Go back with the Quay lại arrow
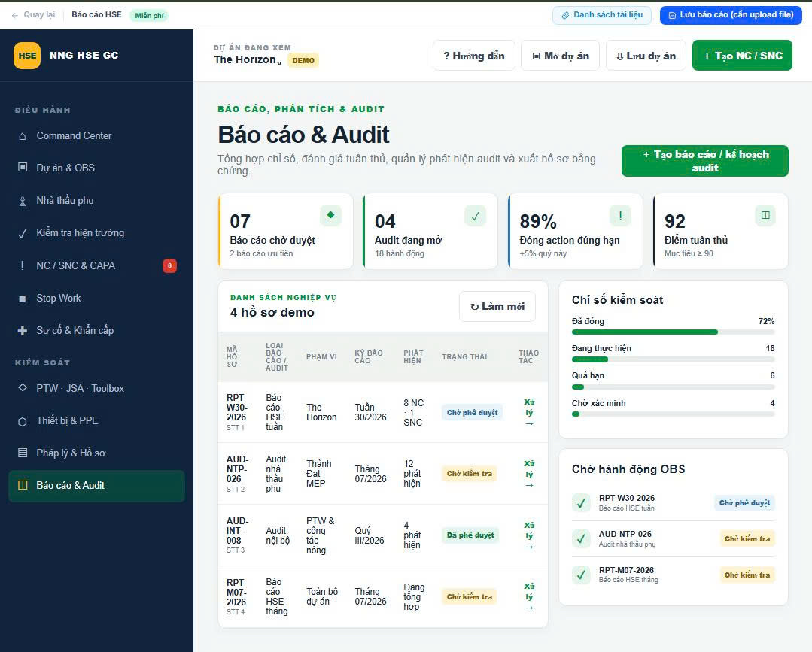The width and height of the screenshot is (812, 652). pos(33,14)
